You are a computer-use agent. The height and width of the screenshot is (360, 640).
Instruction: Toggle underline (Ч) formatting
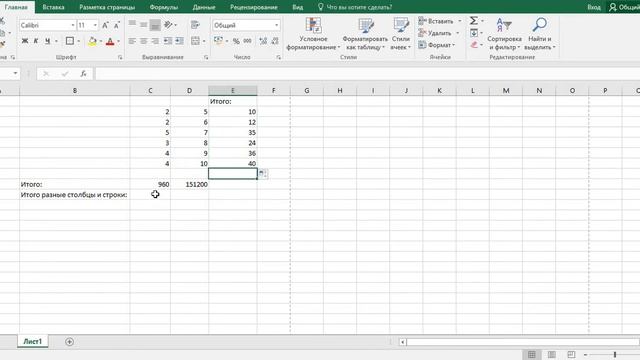coord(47,41)
